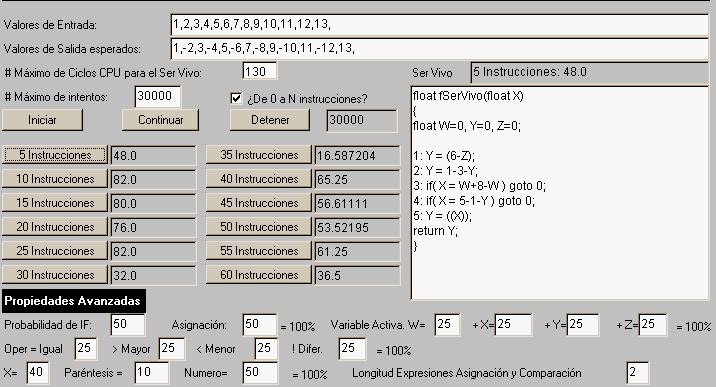Edit the Máximo de intentos field
Viewport: 716px width, 387px height.
pyautogui.click(x=158, y=96)
